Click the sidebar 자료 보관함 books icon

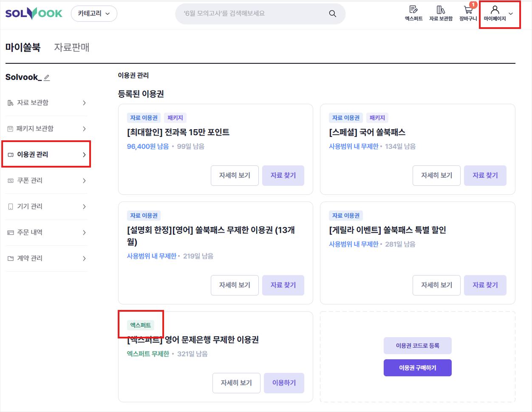point(11,103)
